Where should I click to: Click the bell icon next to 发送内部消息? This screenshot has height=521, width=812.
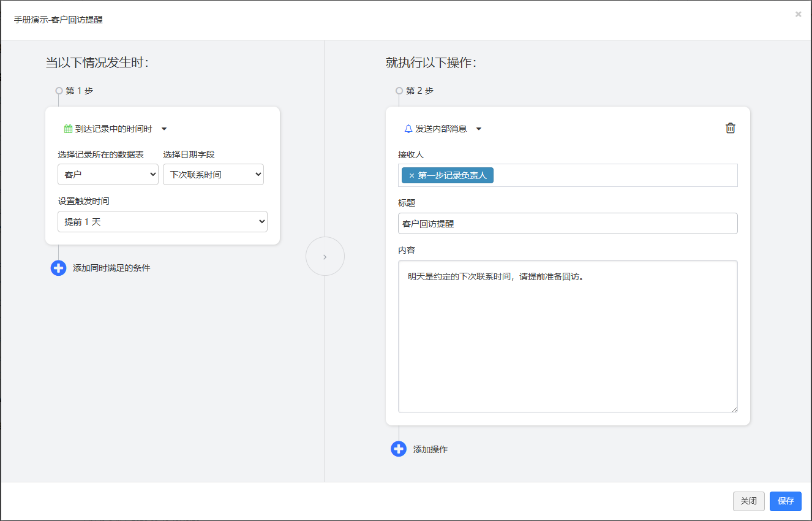tap(408, 129)
